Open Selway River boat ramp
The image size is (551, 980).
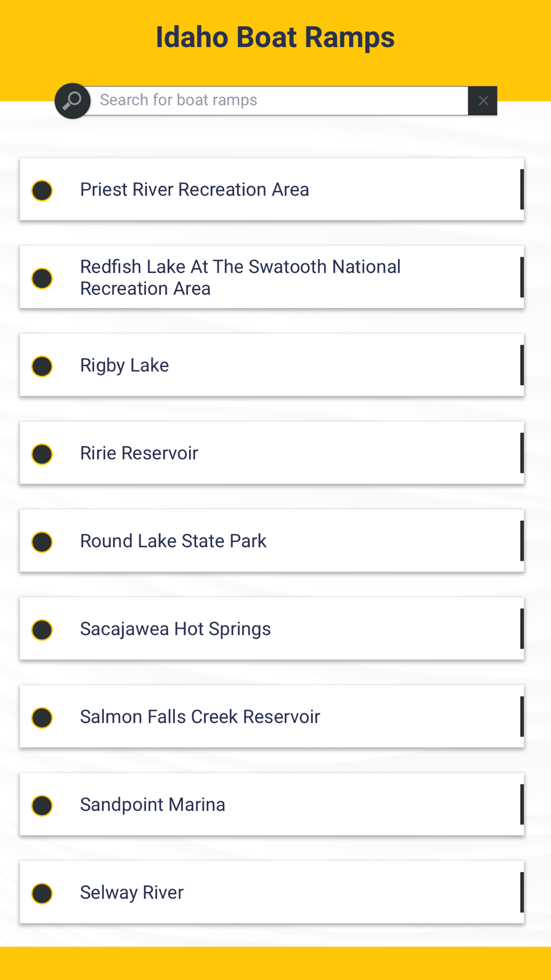pos(272,892)
